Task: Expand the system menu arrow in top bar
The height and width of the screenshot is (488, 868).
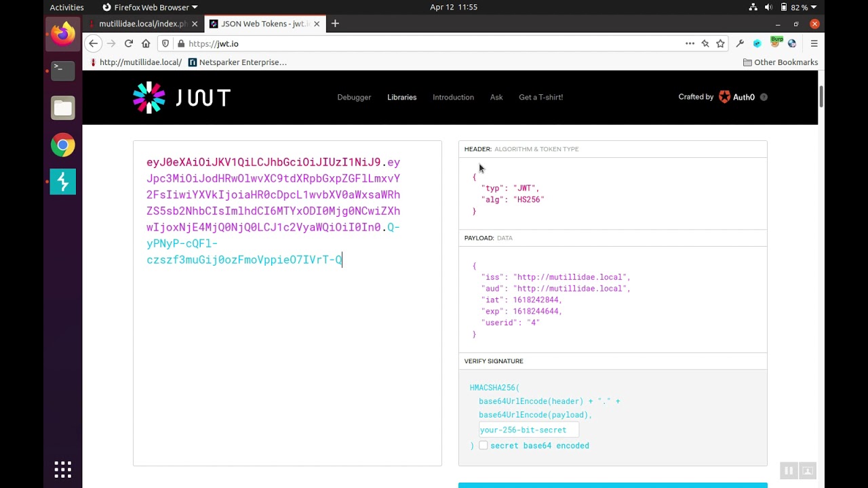Action: (x=814, y=7)
